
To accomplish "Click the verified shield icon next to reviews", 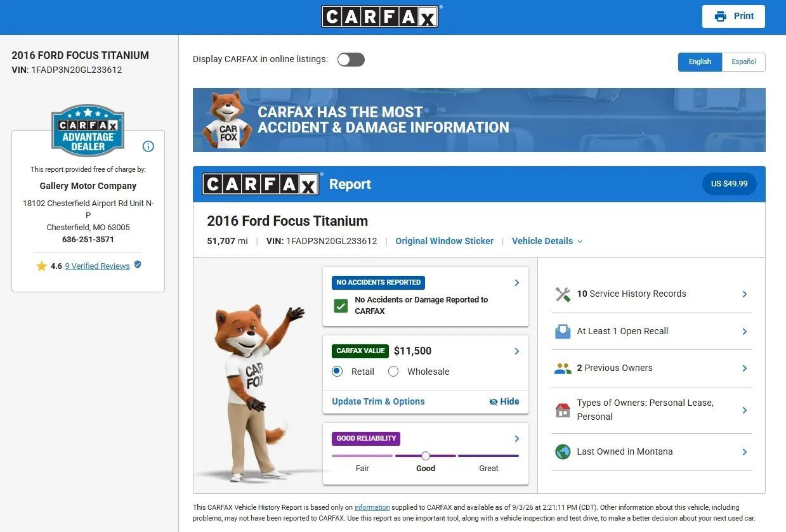I will (138, 265).
